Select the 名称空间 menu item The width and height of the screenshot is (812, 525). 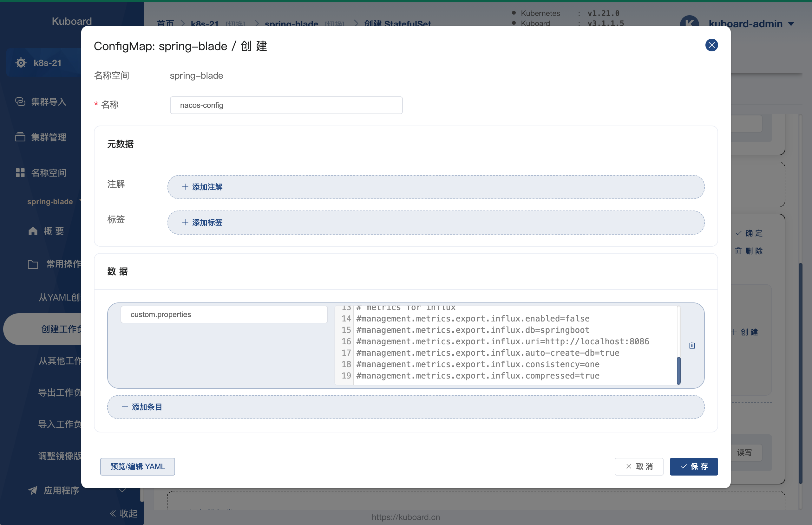(x=49, y=172)
